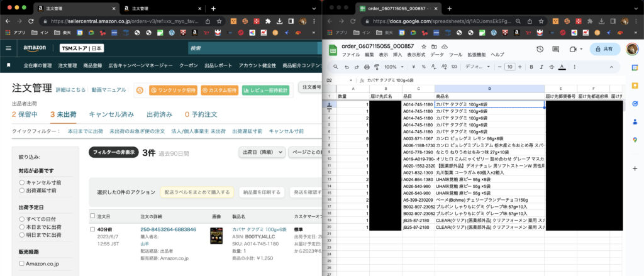The image size is (644, 276).
Task: Toggle italic formatting in Sheets
Action: coord(541,67)
